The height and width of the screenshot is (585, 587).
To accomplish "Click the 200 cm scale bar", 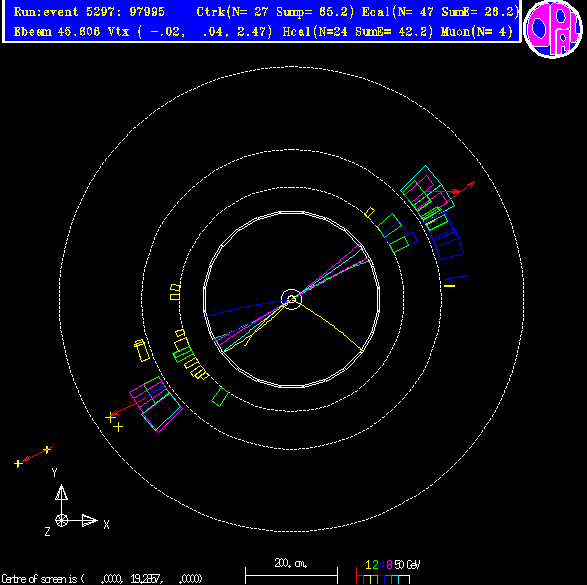I will point(291,572).
